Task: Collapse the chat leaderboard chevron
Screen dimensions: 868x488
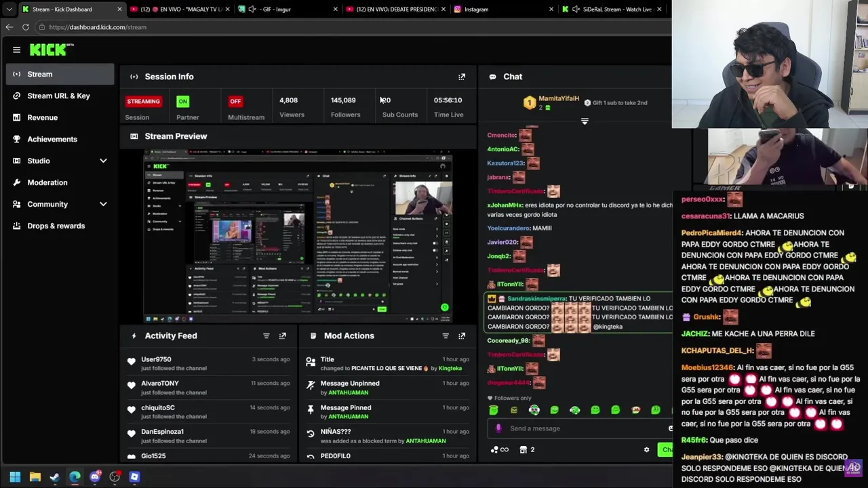Action: coord(585,121)
